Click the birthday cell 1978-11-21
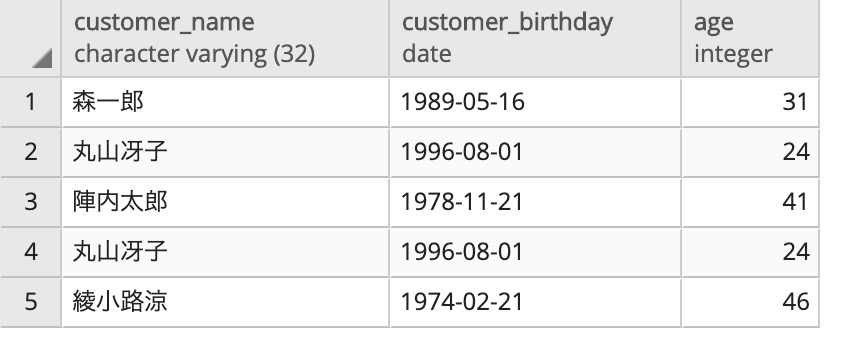 535,202
